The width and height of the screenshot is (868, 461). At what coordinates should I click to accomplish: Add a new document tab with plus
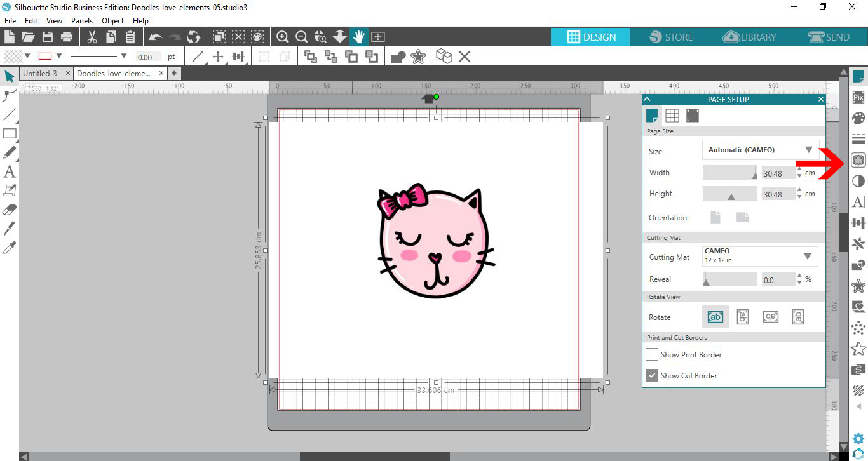[174, 74]
